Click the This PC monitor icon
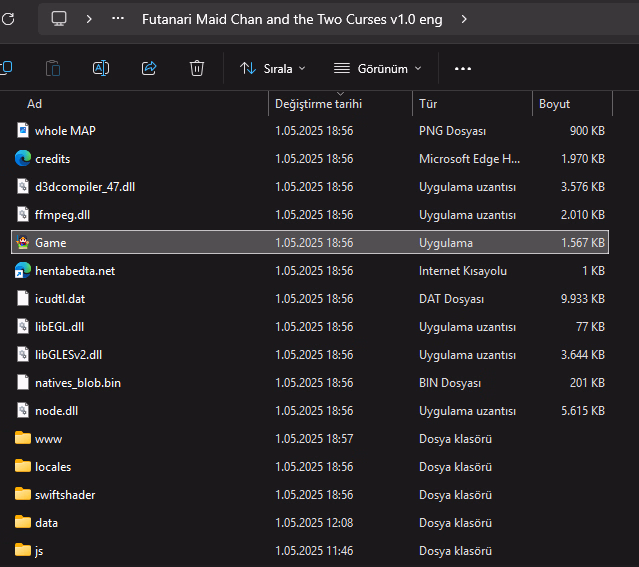Image resolution: width=639 pixels, height=567 pixels. pos(59,19)
